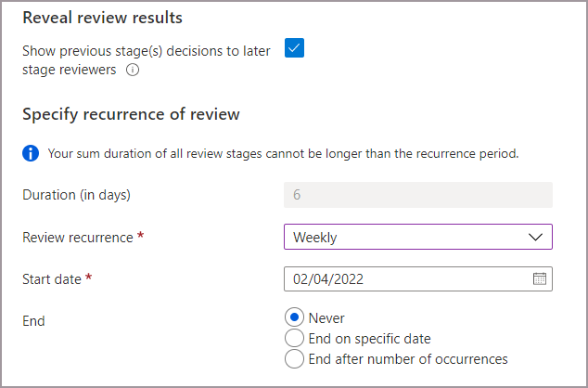Click the Duration field showing 6
This screenshot has height=388, width=588.
[x=417, y=195]
